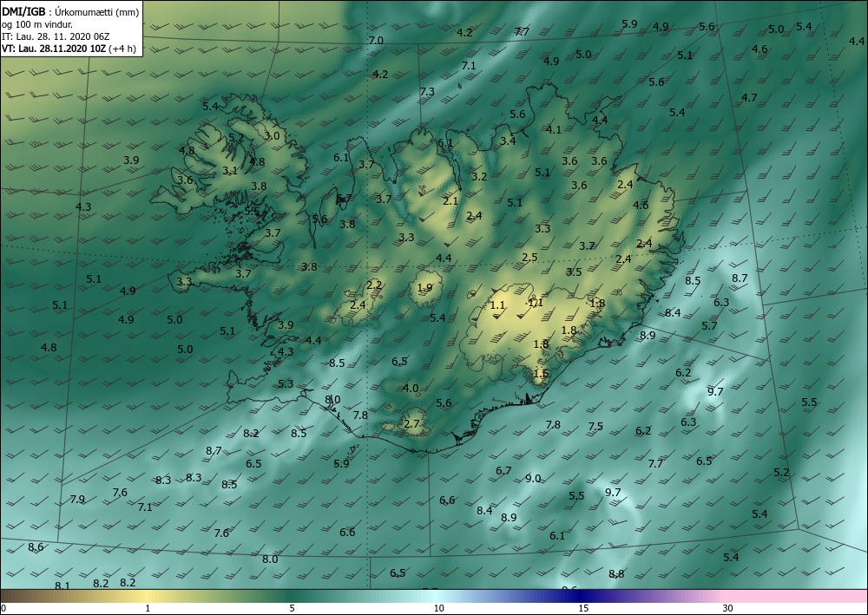Screen dimensions: 868x615
Task: Click the map value '2.1'
Action: click(x=450, y=200)
